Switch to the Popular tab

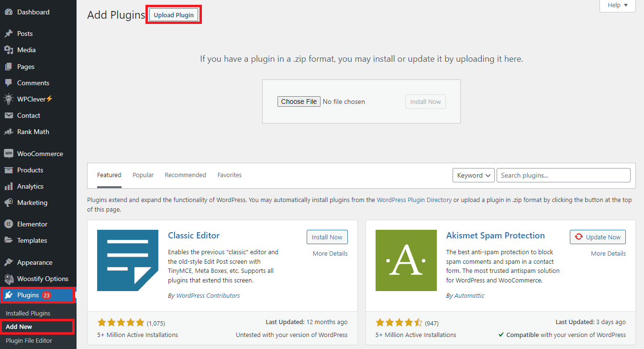143,175
